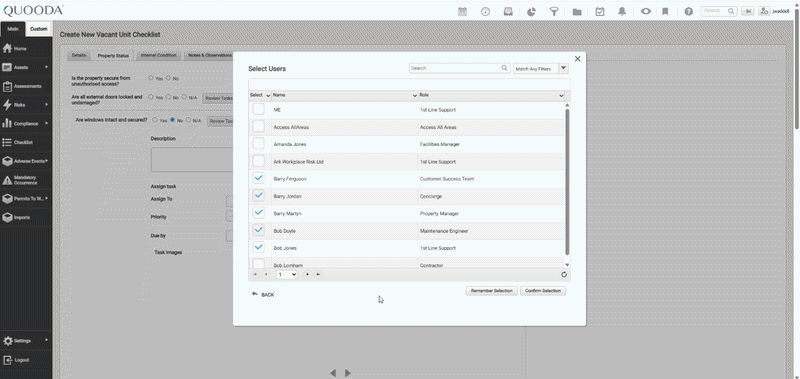Check the checkbox for Amanda Jones

click(x=259, y=144)
